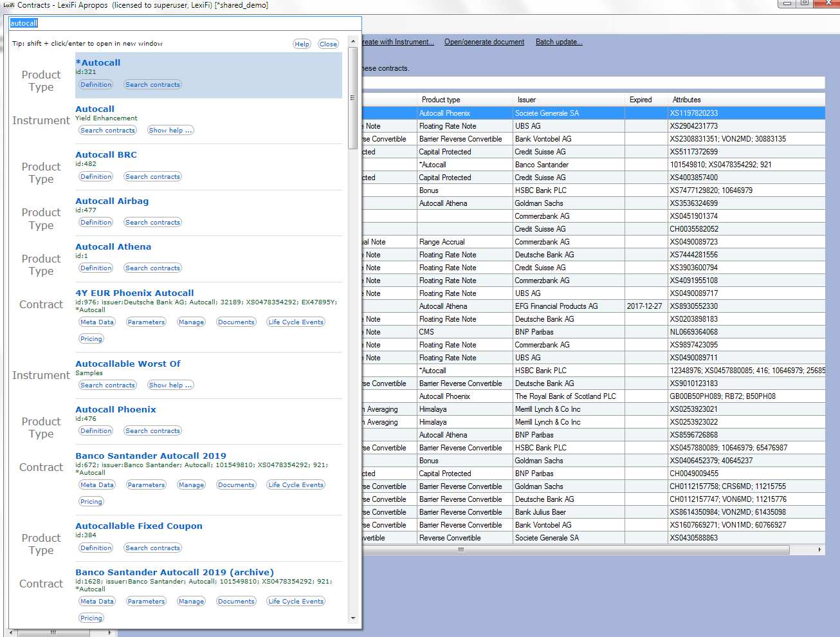Open the Autocall instrument under Yield Enhancement

(95, 109)
